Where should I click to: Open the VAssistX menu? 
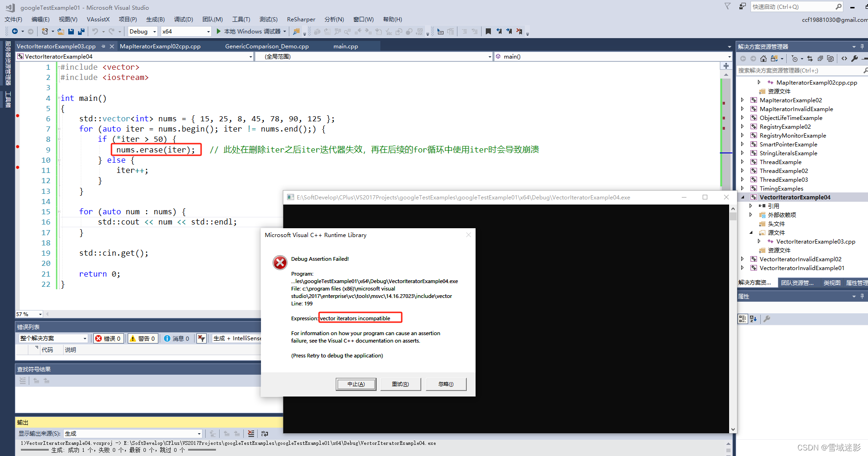tap(98, 19)
